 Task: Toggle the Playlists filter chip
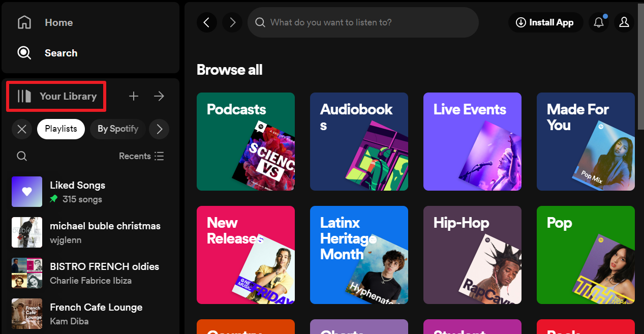(61, 129)
